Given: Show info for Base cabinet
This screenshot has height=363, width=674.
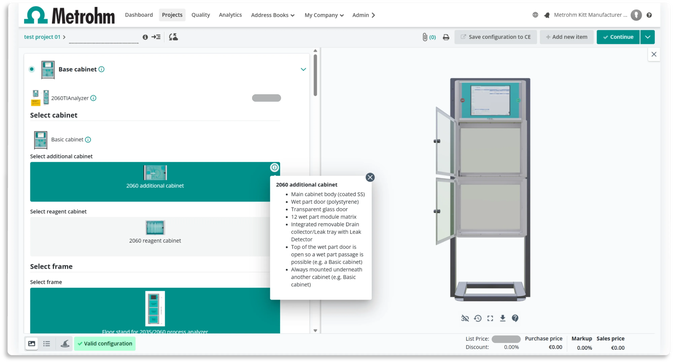Looking at the screenshot, I should point(101,69).
